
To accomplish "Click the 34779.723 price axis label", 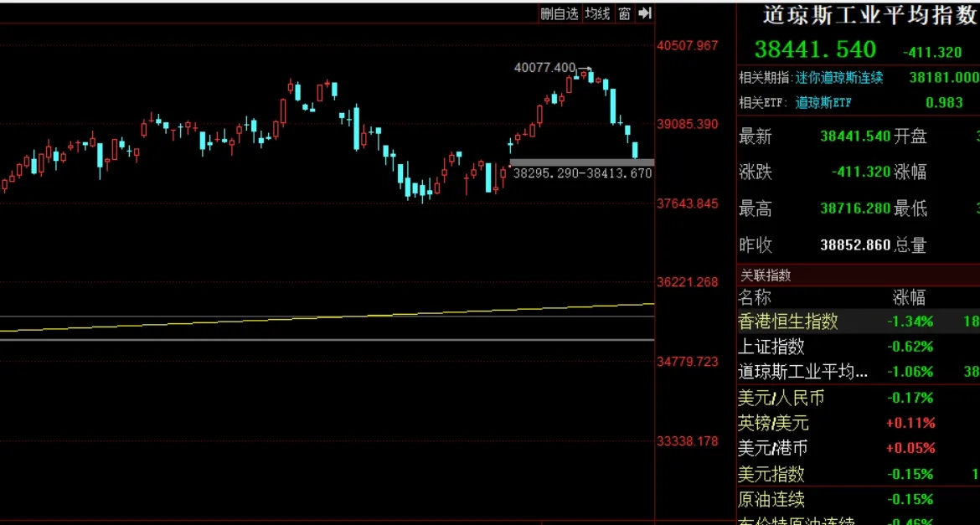I will tap(688, 362).
